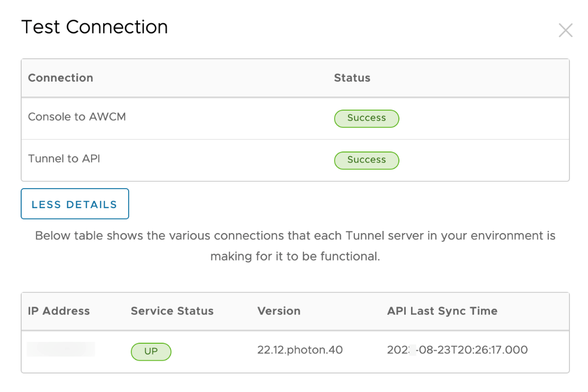Click the 22.12.photon.40 version value

pos(300,350)
